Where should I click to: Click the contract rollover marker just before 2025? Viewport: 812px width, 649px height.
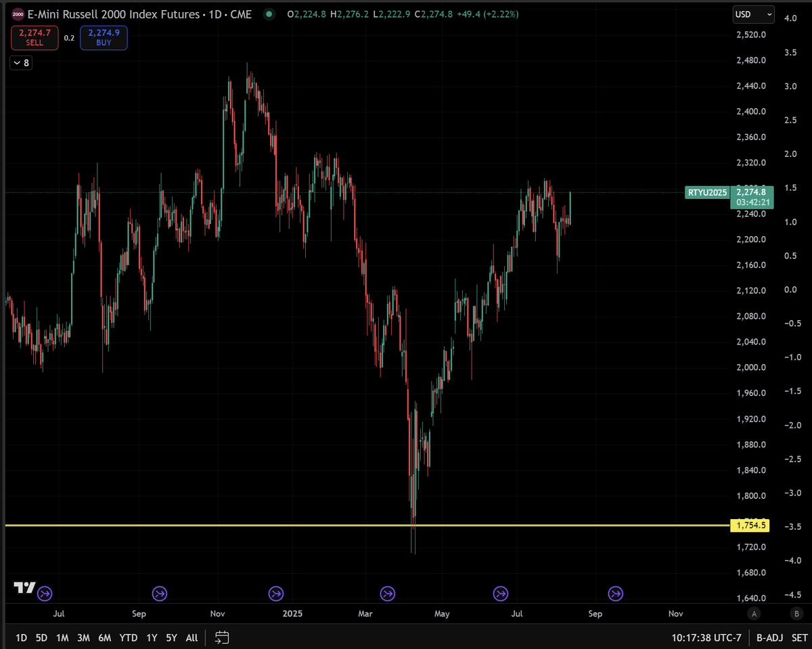[275, 594]
